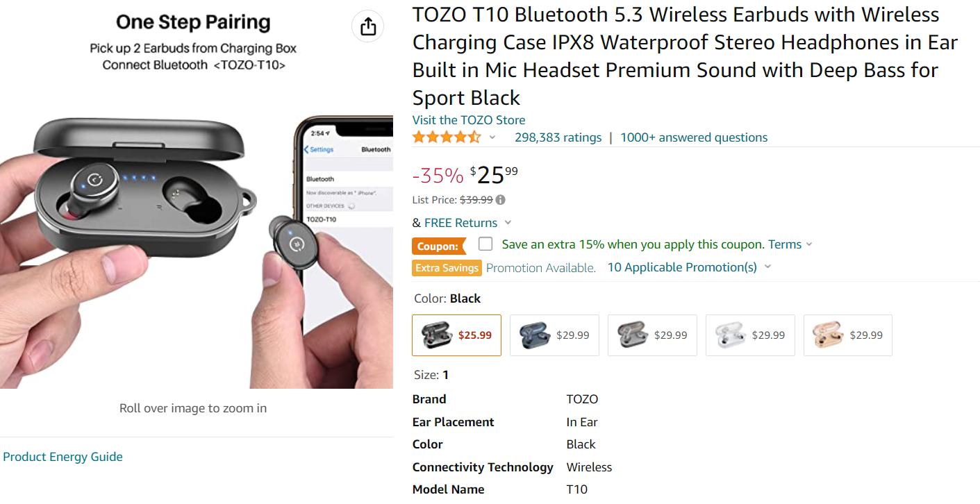This screenshot has height=504, width=980.
Task: Select the Black color option at $25.99
Action: pos(456,335)
